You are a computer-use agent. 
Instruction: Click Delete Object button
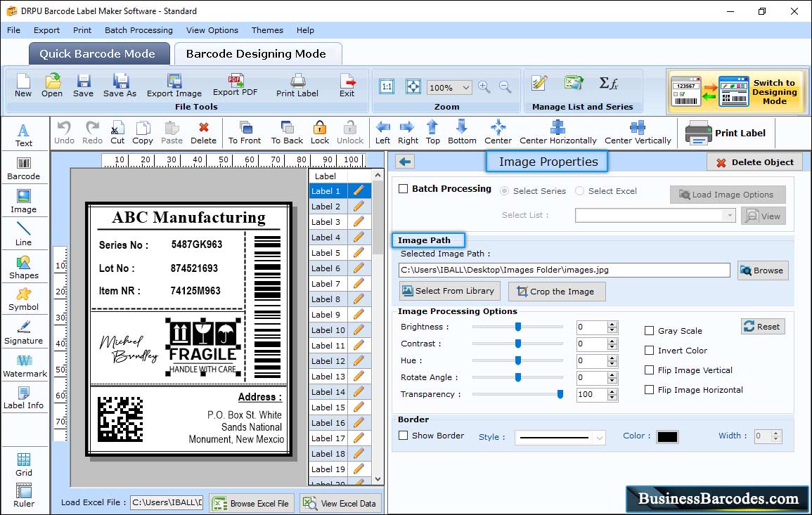[754, 162]
